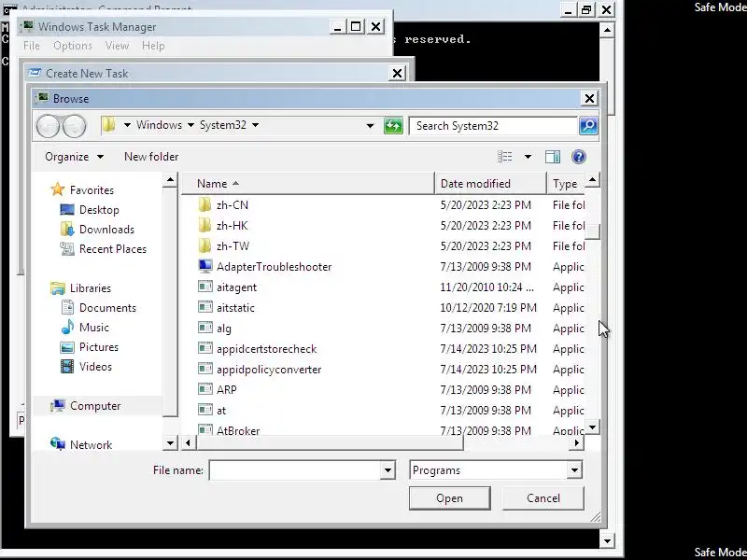Select the ARP application icon
This screenshot has width=747, height=560.
click(x=205, y=389)
